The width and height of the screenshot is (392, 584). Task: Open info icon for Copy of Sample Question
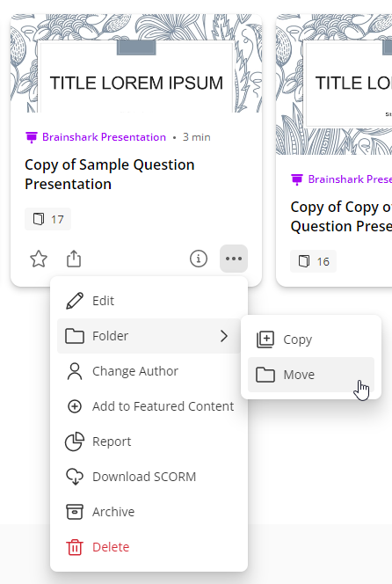point(199,259)
